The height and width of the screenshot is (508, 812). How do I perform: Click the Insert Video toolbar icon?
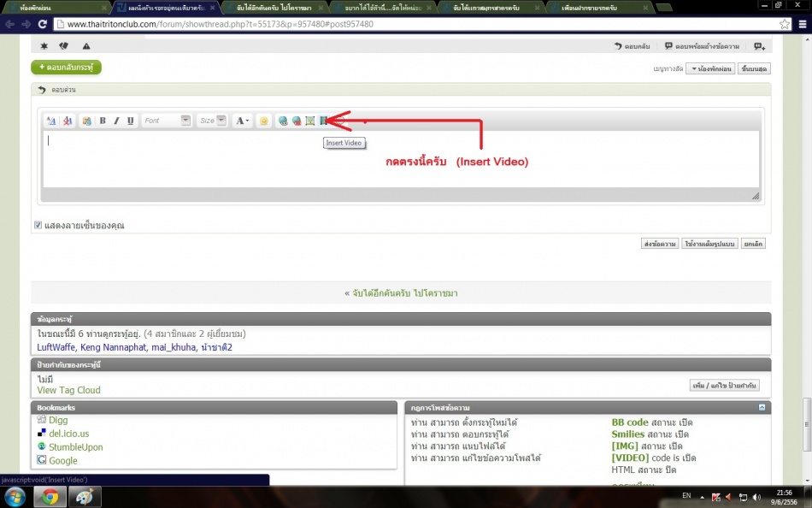[323, 121]
